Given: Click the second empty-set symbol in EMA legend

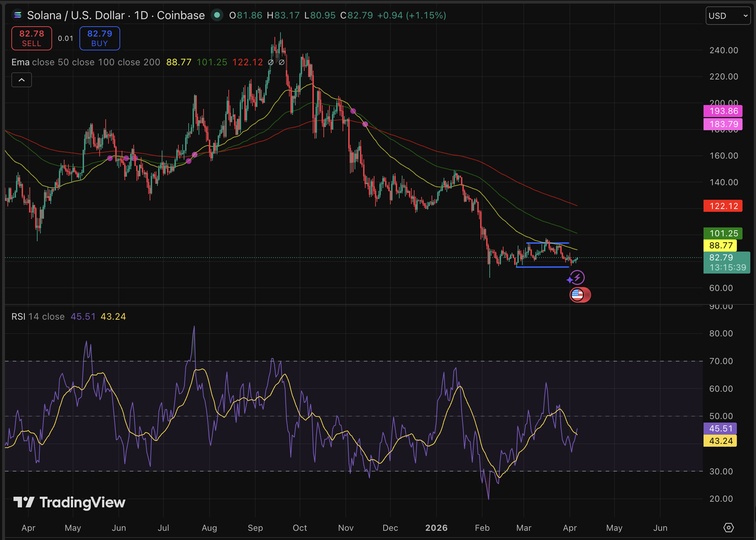Looking at the screenshot, I should [x=282, y=62].
